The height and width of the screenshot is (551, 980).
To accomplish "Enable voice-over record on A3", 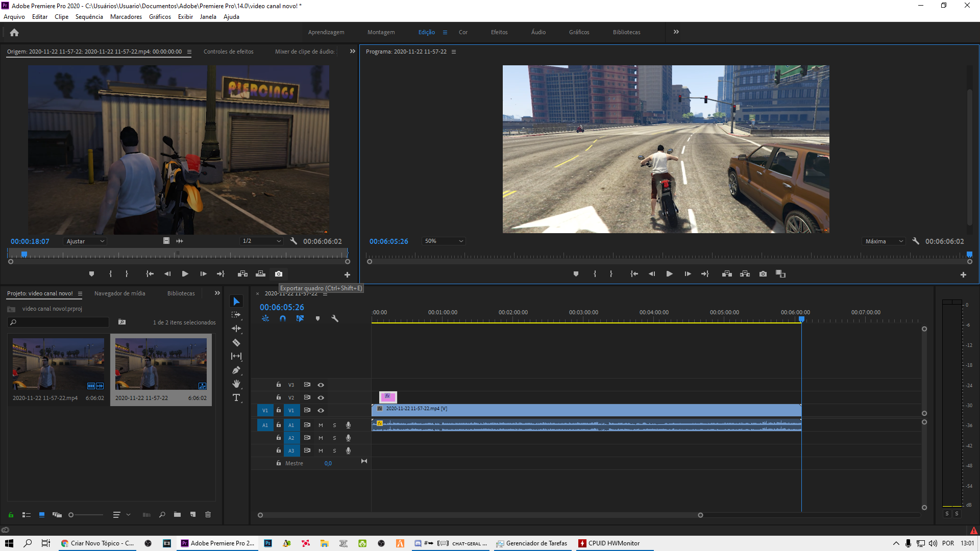I will (x=349, y=450).
